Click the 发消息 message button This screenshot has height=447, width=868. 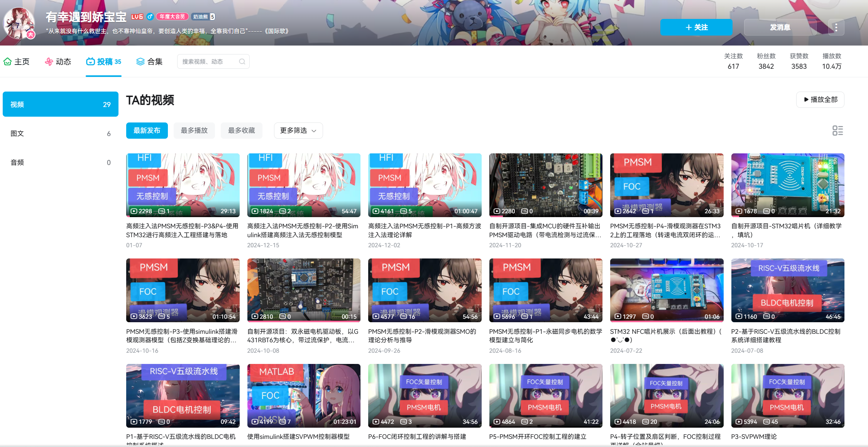(780, 27)
